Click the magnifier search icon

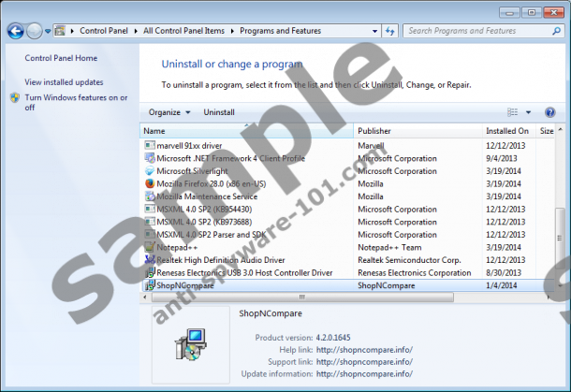(x=556, y=31)
